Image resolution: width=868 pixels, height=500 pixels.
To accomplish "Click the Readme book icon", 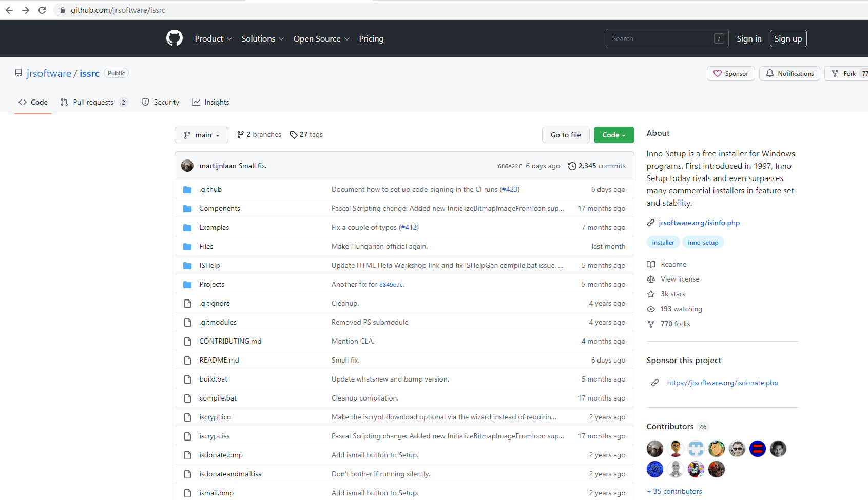I will (651, 264).
